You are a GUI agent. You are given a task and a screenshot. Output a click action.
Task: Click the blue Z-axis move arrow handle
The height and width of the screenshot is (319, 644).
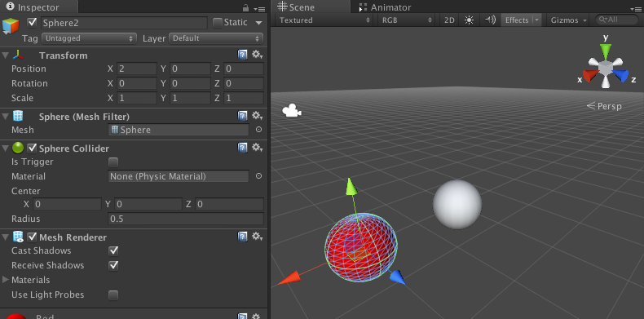397,277
